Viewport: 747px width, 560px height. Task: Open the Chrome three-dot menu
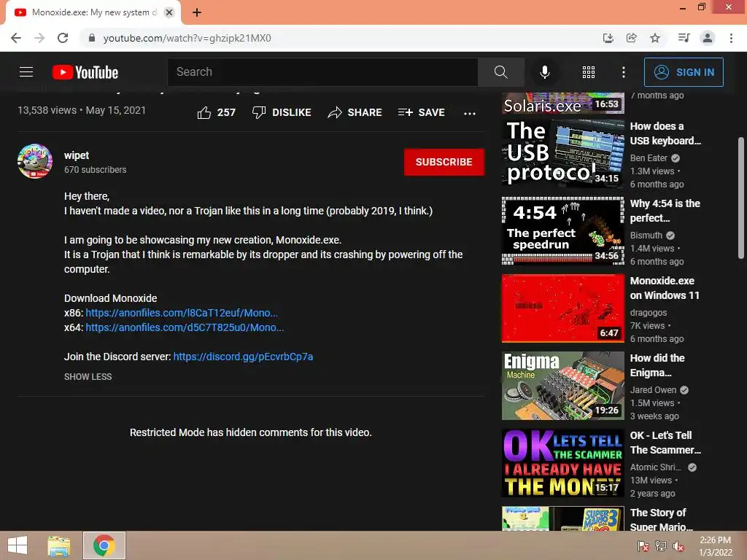click(x=731, y=38)
